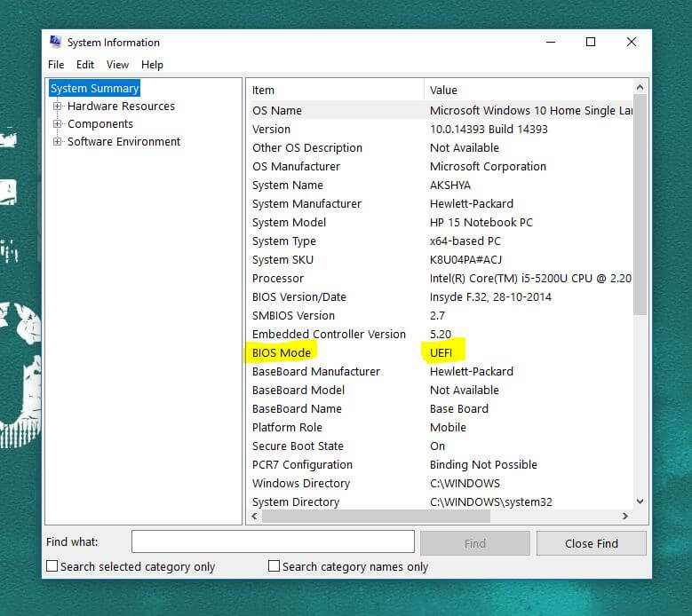Select the Software Environment tree item
Screen dimensions: 692x616
[124, 141]
